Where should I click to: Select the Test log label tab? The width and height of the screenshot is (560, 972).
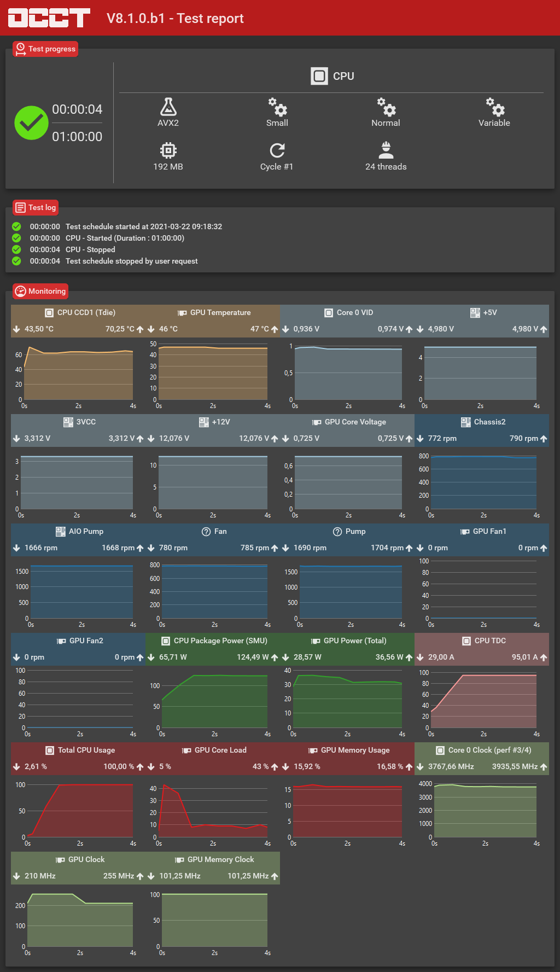[36, 207]
